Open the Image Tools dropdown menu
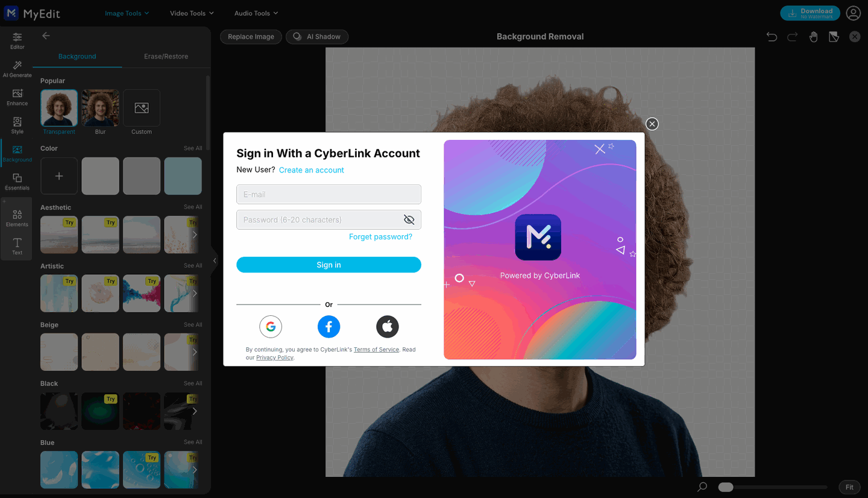Screen dimensions: 868x498 click(127, 13)
